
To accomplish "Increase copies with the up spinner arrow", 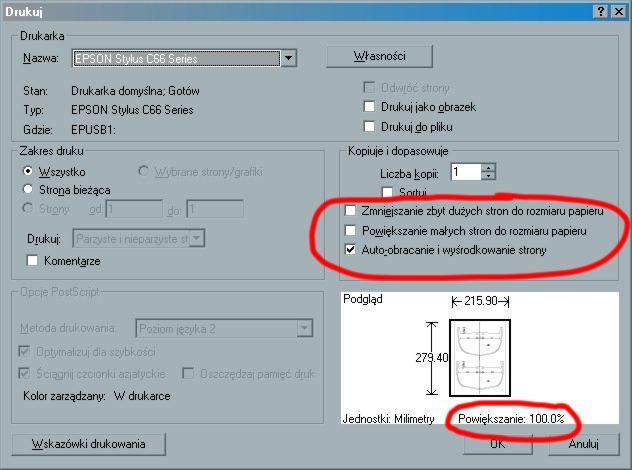I will click(488, 168).
